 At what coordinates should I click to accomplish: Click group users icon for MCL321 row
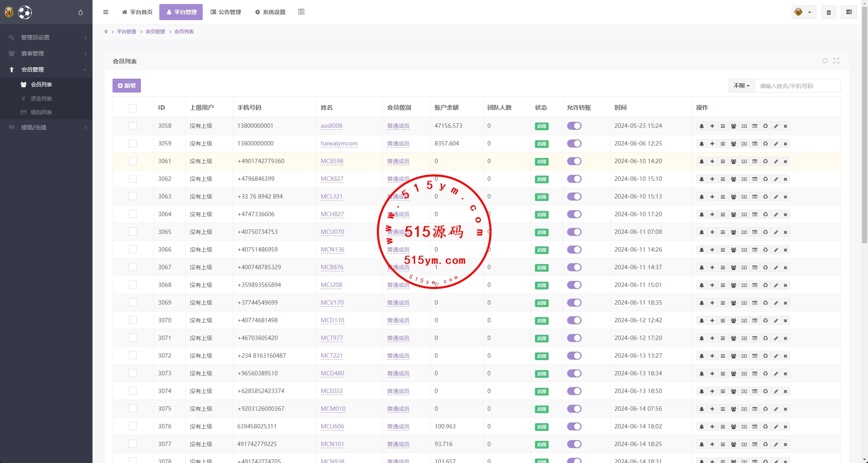coord(733,197)
